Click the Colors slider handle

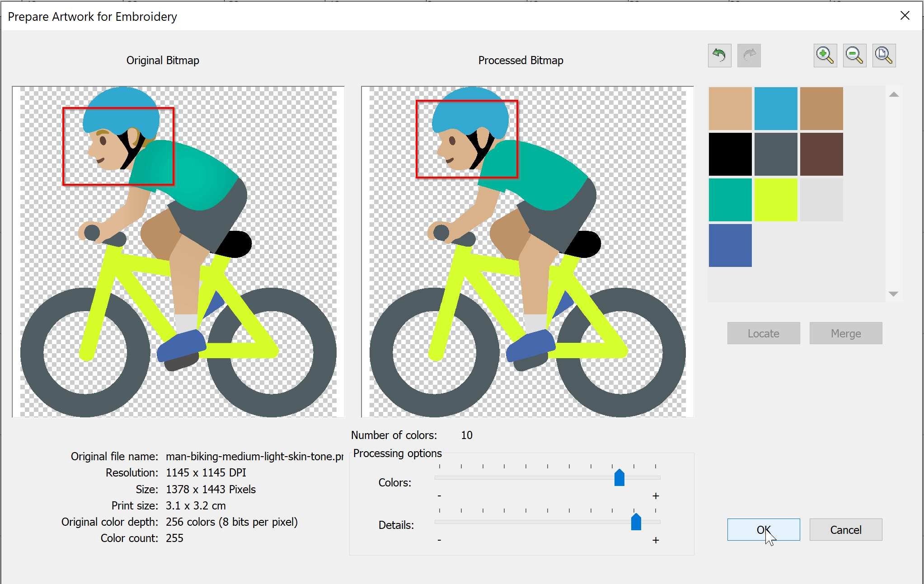point(619,478)
